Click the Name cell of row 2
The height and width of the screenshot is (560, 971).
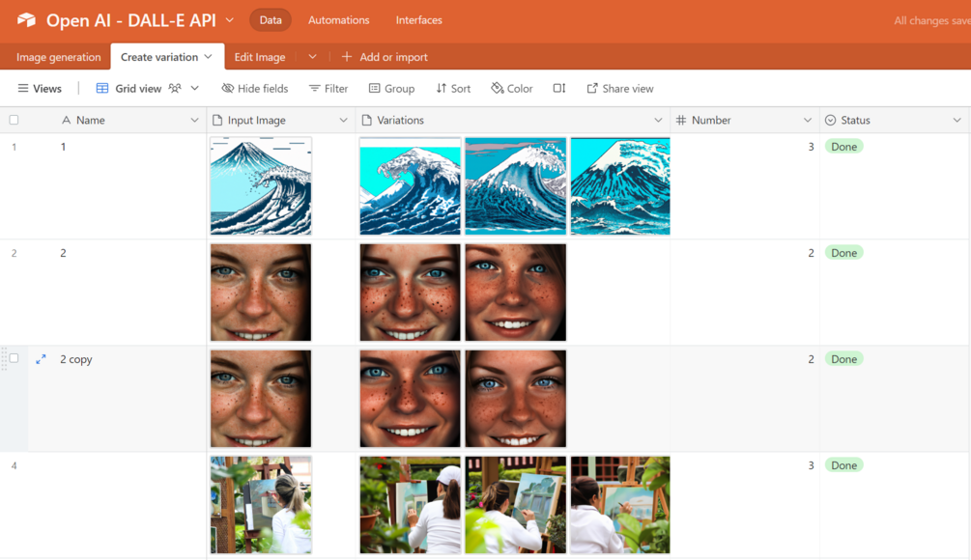coord(118,292)
